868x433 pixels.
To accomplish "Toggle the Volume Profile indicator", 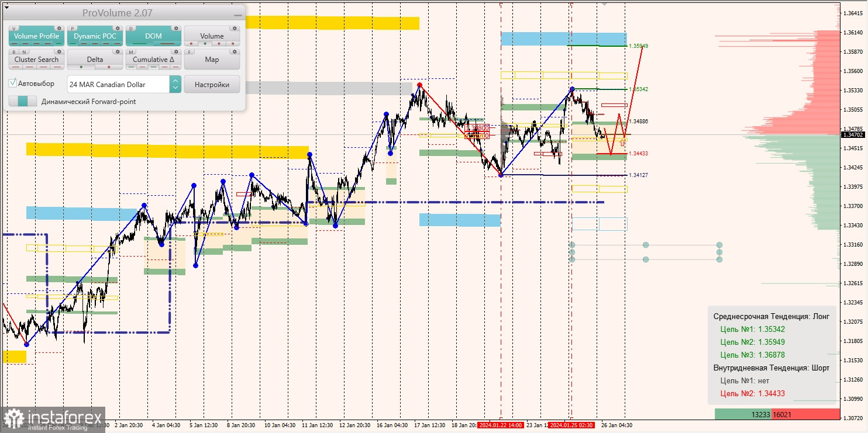I will pos(36,36).
